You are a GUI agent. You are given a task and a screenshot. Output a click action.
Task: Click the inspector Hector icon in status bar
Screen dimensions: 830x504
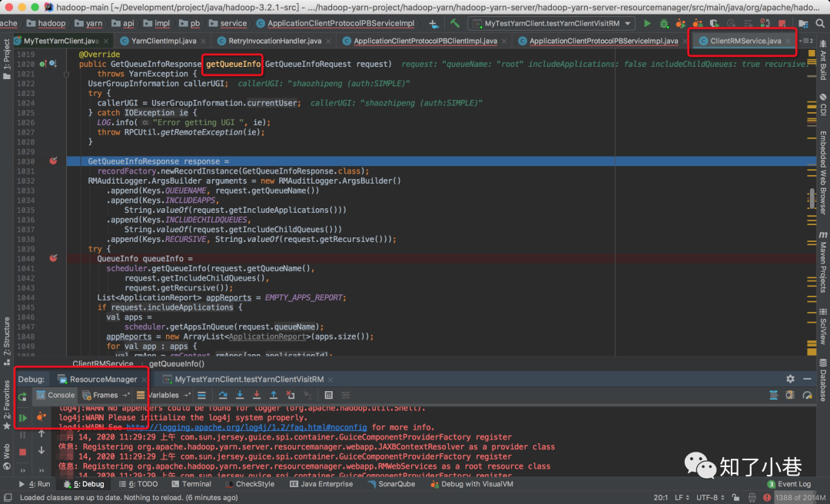752,498
